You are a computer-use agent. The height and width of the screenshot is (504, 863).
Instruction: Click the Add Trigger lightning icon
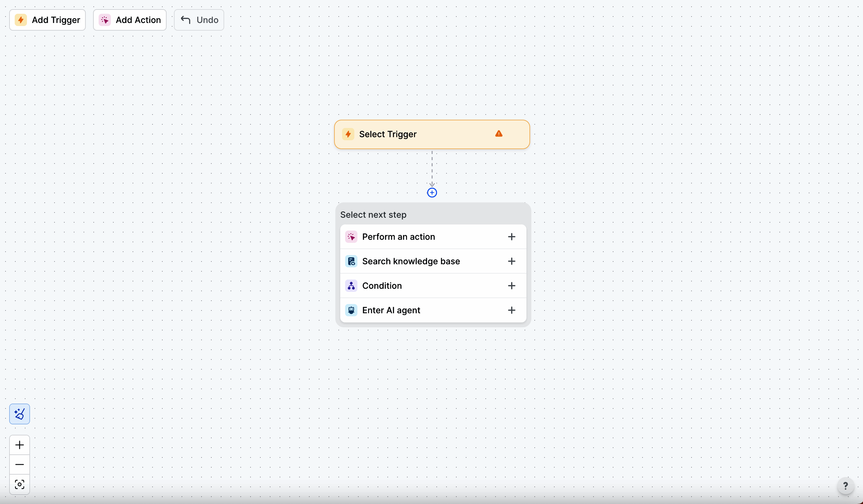[x=21, y=20]
